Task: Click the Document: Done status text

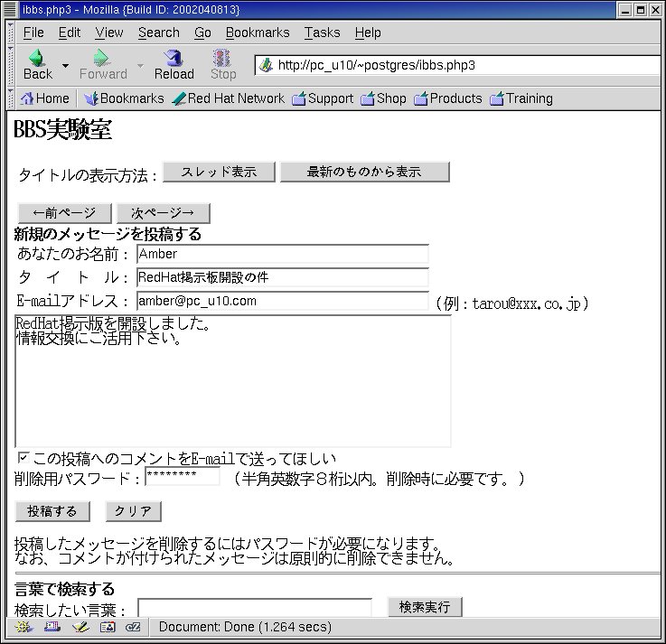Action: (245, 627)
